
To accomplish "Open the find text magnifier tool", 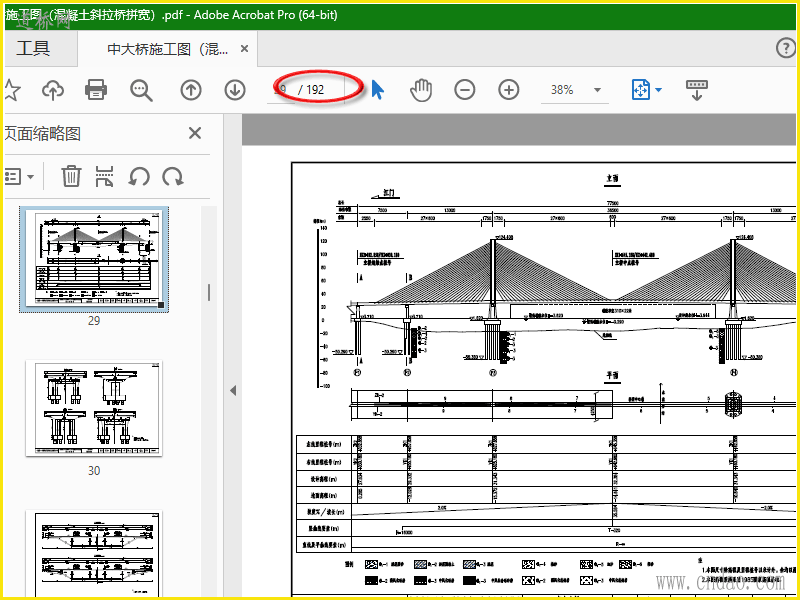I will 141,90.
